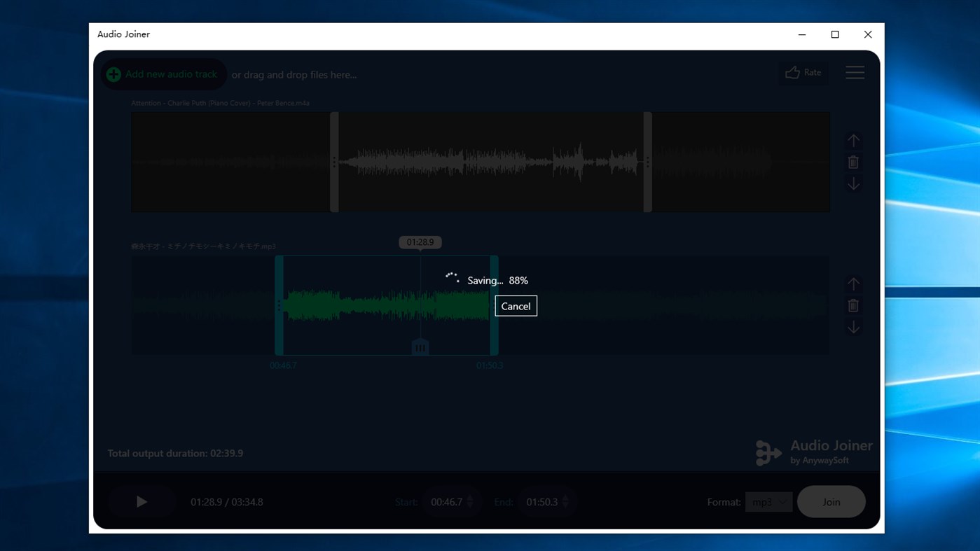Click the Join button
This screenshot has width=980, height=551.
(x=831, y=501)
